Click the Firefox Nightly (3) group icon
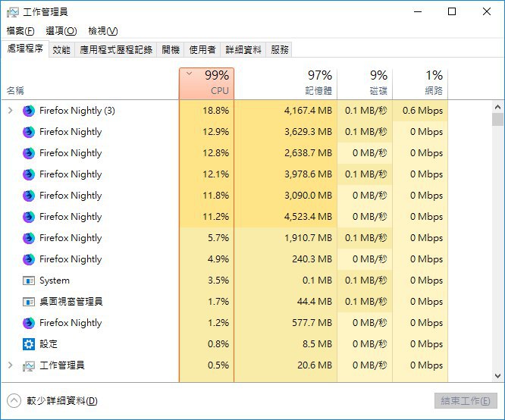The height and width of the screenshot is (420, 505). pyautogui.click(x=29, y=111)
